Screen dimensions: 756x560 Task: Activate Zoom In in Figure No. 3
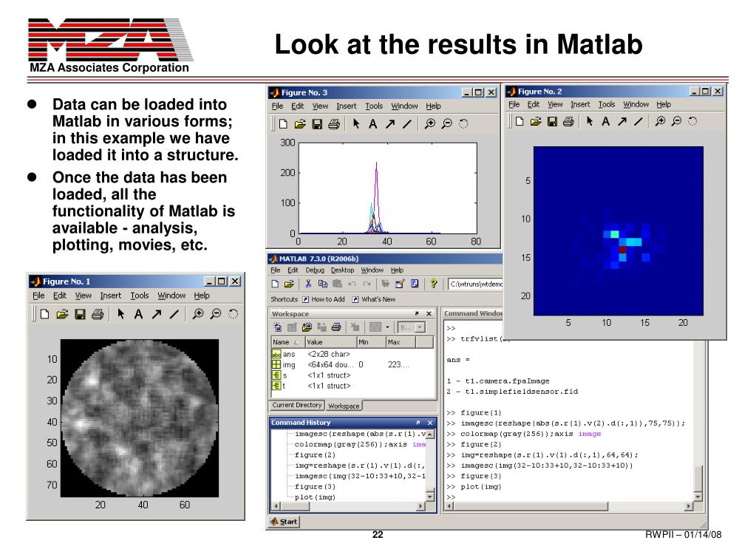click(x=429, y=124)
